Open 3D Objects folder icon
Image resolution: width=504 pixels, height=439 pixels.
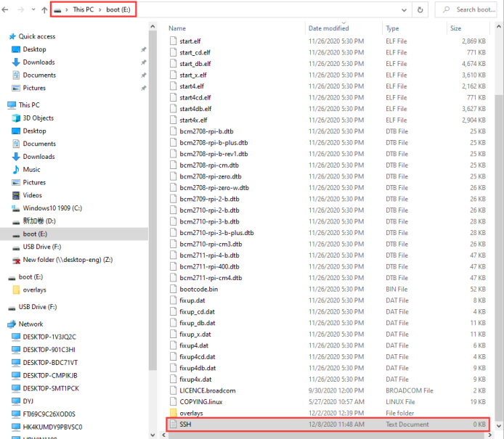[x=16, y=118]
